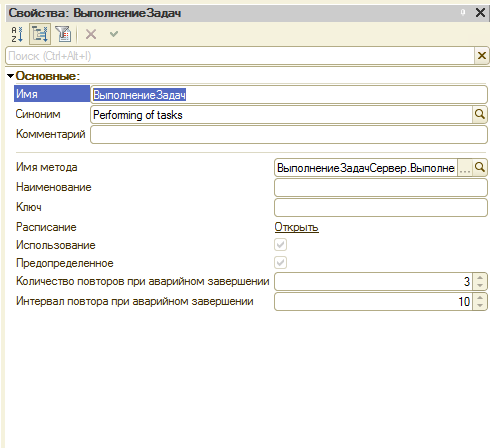This screenshot has height=448, width=490.
Task: Open the Расписание link Открыть
Action: point(296,227)
